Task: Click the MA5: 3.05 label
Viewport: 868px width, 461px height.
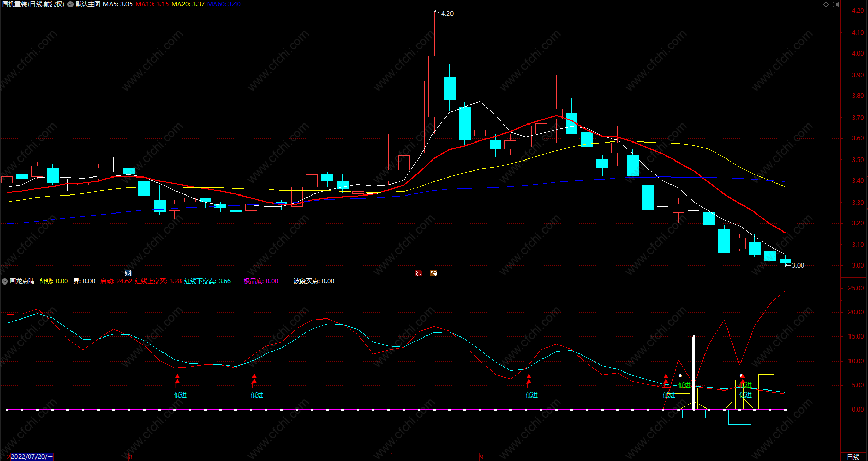Action: click(118, 4)
